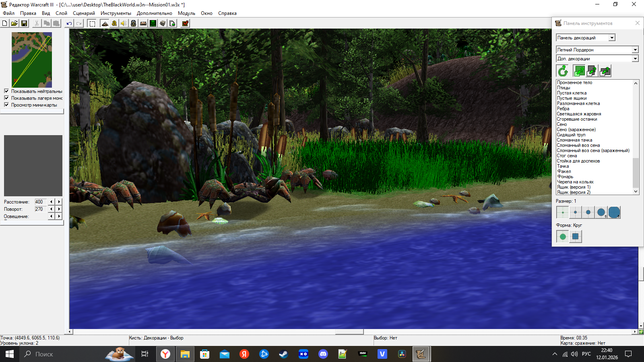Test the map with checkmark icon
The image size is (644, 362).
pos(185,23)
